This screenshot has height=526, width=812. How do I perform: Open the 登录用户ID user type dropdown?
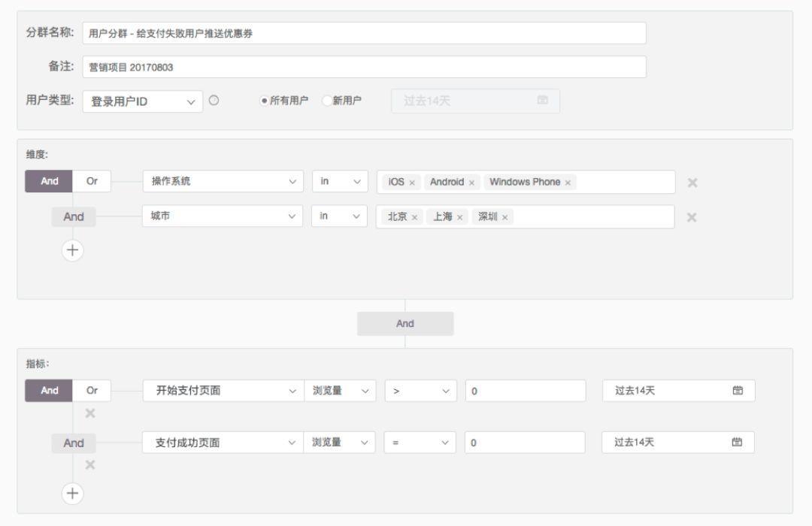click(142, 101)
